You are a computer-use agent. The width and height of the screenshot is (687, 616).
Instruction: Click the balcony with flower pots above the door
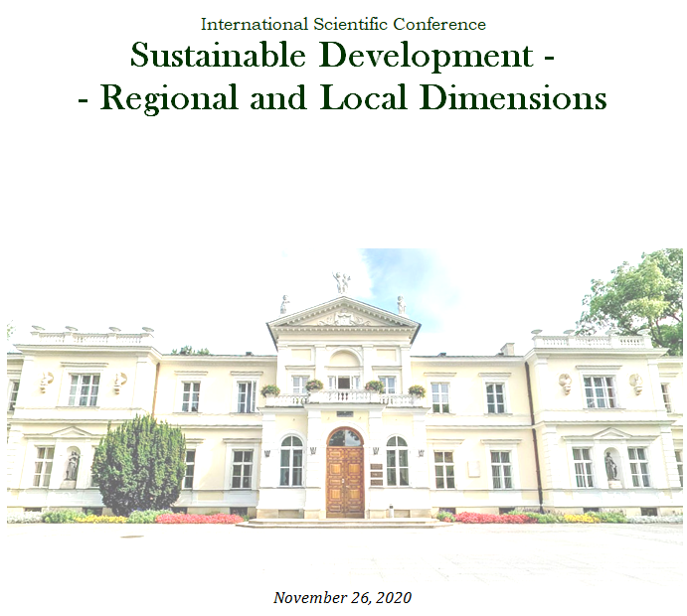coord(343,397)
